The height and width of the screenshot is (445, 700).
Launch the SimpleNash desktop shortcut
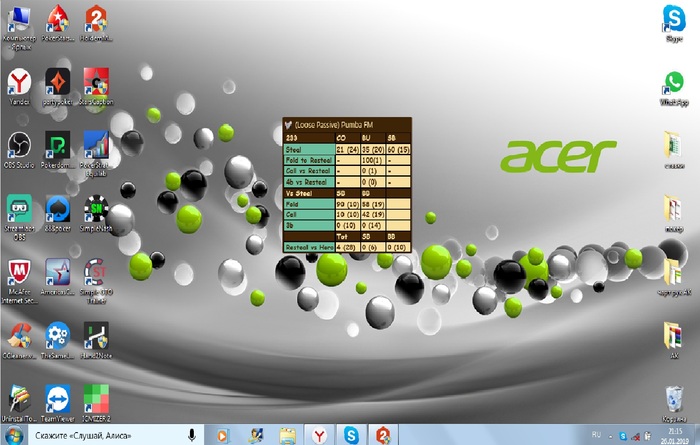pyautogui.click(x=96, y=213)
